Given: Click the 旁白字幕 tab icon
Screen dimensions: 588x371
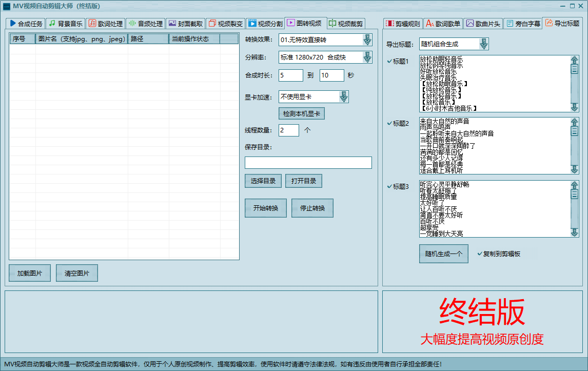Looking at the screenshot, I should pos(510,23).
